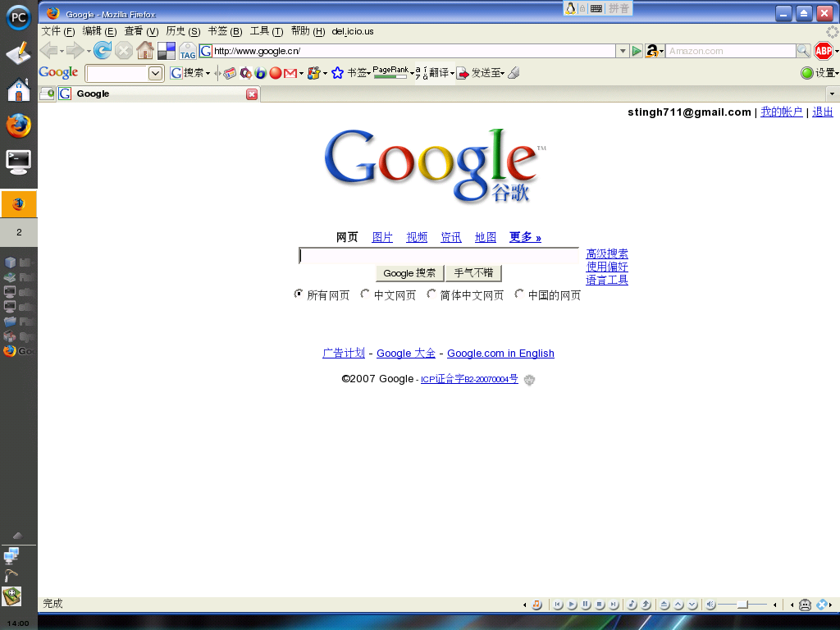The image size is (840, 630).
Task: Open the 工具 (T) menu
Action: pyautogui.click(x=267, y=31)
